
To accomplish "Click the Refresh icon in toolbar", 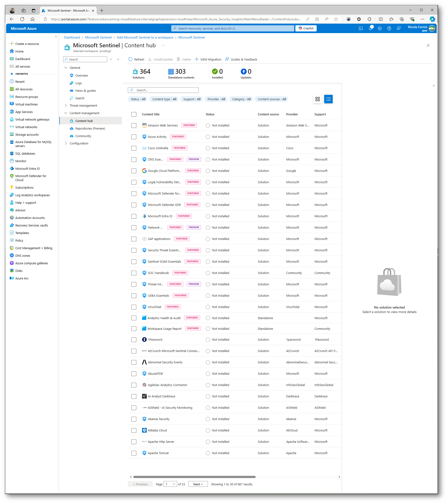I will (130, 59).
